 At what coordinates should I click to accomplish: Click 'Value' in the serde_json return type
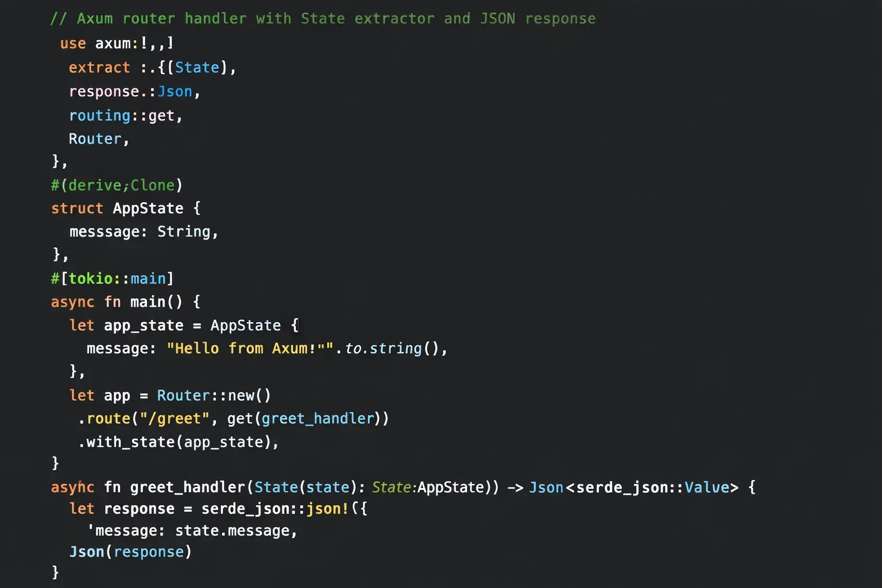click(706, 488)
